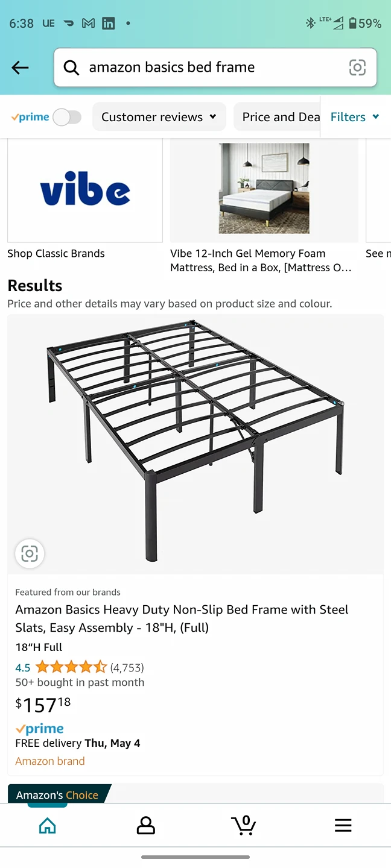The height and width of the screenshot is (868, 391).
Task: Toggle the Prime filter switch
Action: (67, 117)
